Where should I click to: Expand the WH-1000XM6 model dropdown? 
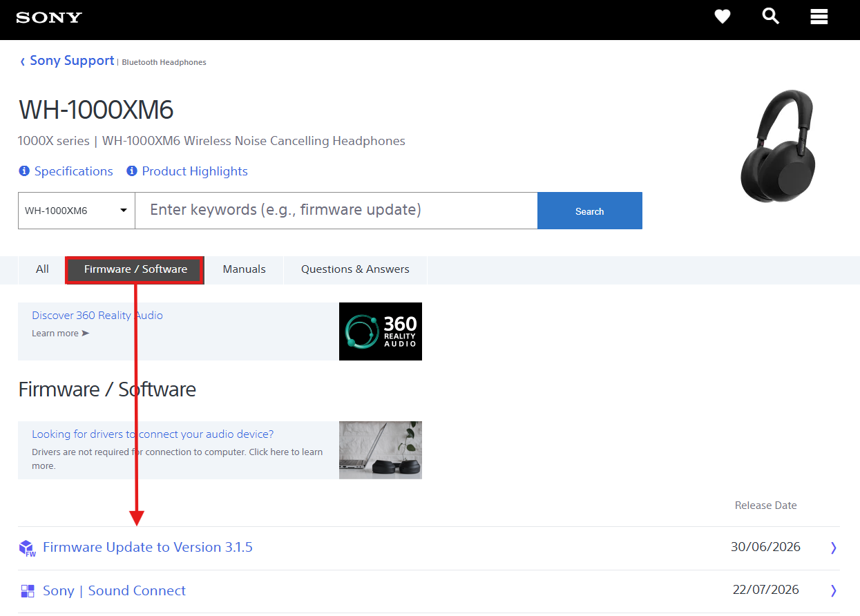(77, 211)
